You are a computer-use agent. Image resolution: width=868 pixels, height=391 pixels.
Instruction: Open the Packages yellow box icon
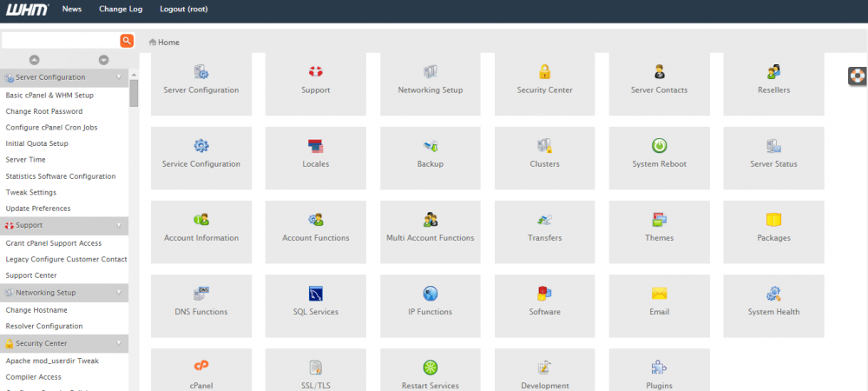click(x=773, y=220)
